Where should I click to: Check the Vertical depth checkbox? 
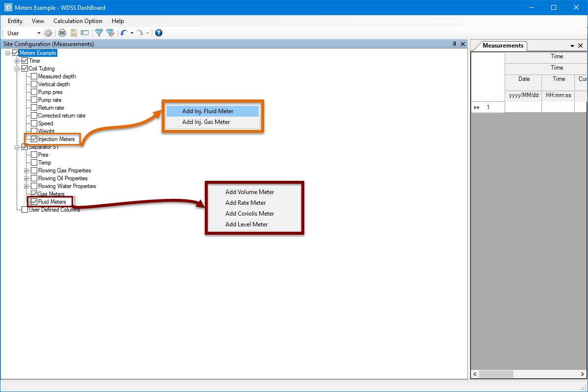pyautogui.click(x=34, y=84)
